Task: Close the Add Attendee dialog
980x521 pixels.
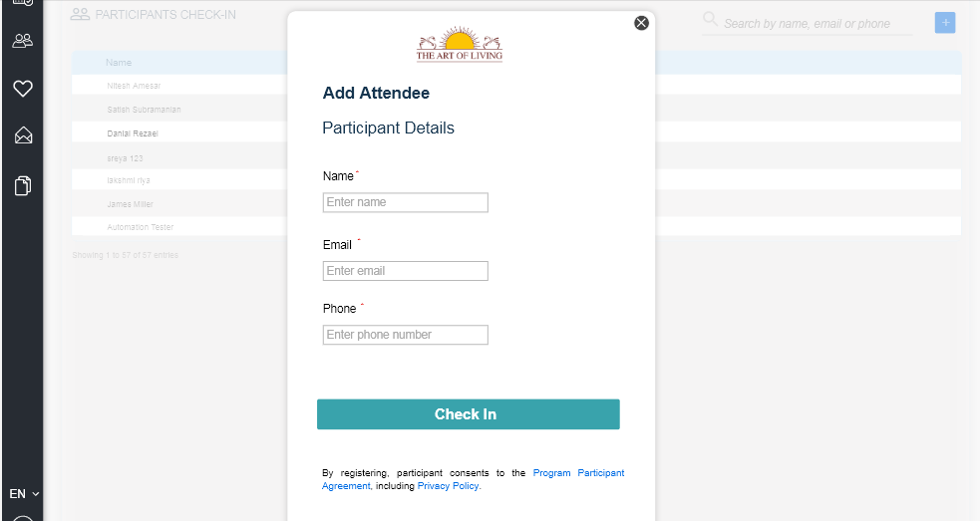Action: pyautogui.click(x=641, y=23)
